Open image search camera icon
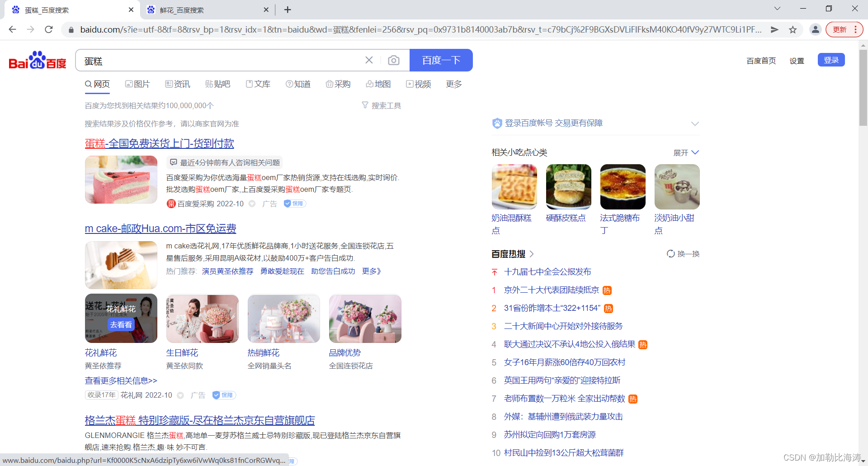The image size is (868, 466). [394, 60]
